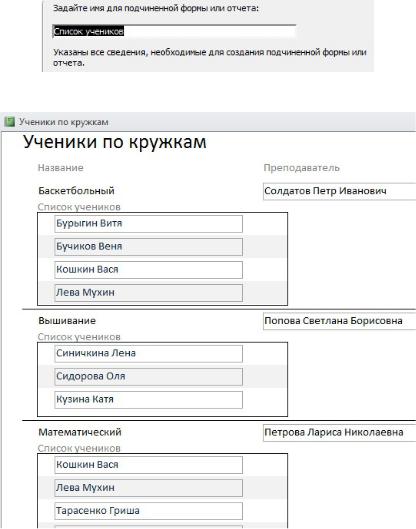Select the student field 'Бурыгин Витя'
This screenshot has height=529, width=416.
[x=148, y=224]
